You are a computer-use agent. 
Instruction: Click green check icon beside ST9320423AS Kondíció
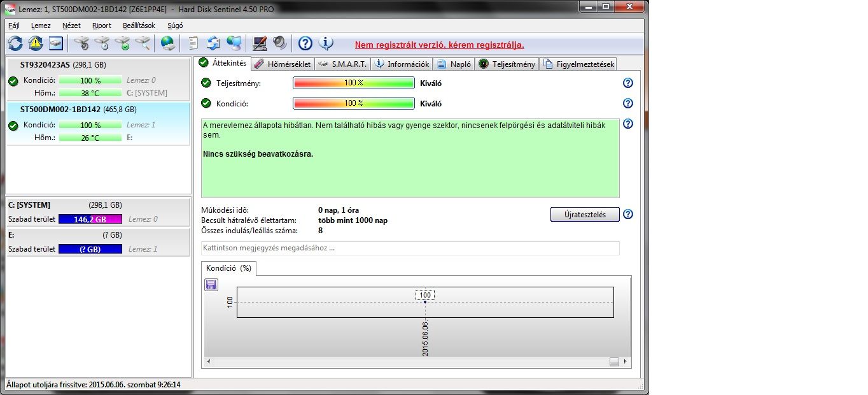point(13,81)
